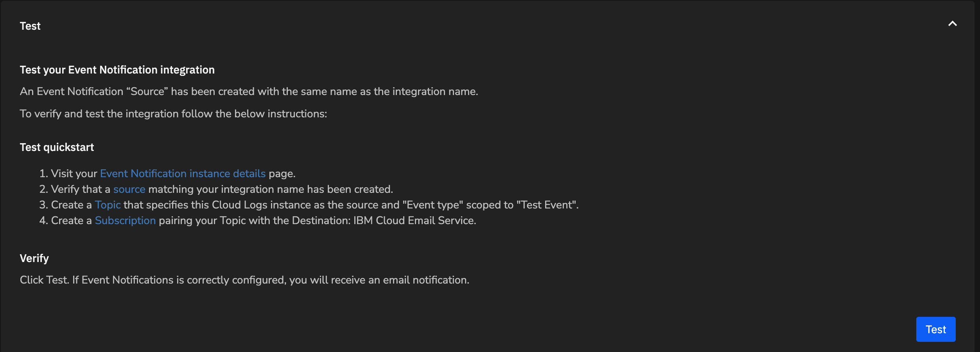980x352 pixels.
Task: Click the To verify and test instructions line
Action: [x=173, y=114]
